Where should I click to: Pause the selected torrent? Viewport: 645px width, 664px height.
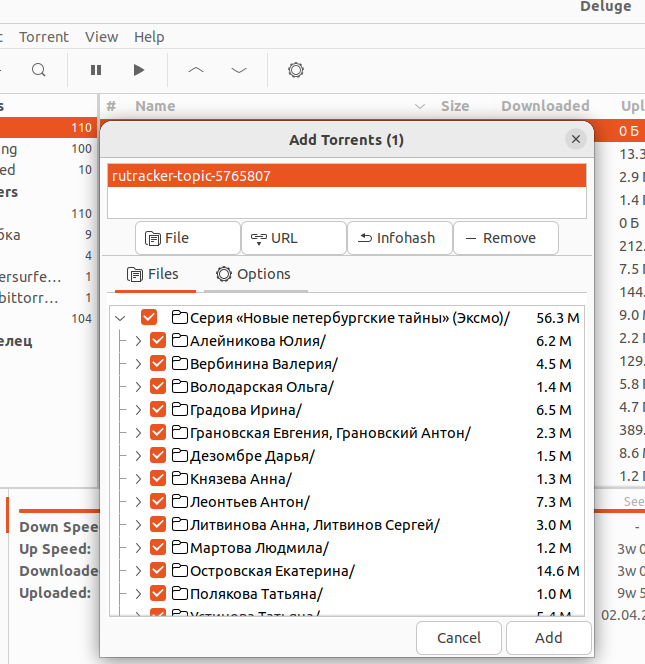tap(96, 70)
